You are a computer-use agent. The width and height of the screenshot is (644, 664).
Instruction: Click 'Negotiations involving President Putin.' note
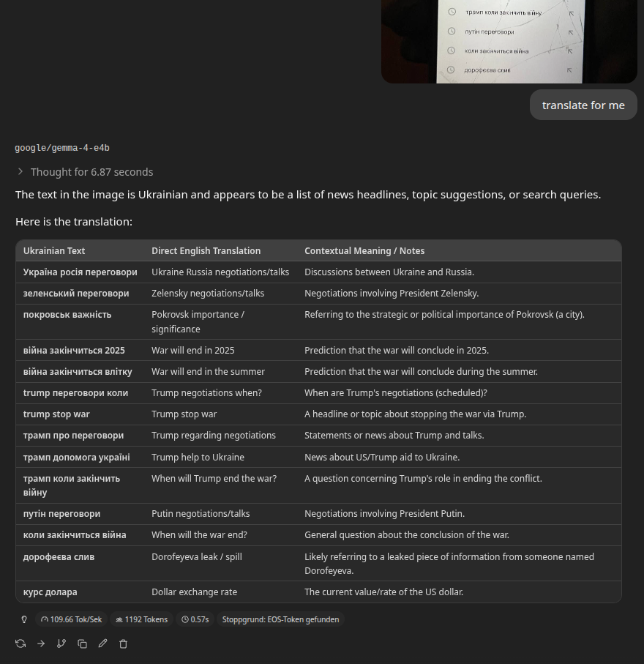click(x=384, y=514)
